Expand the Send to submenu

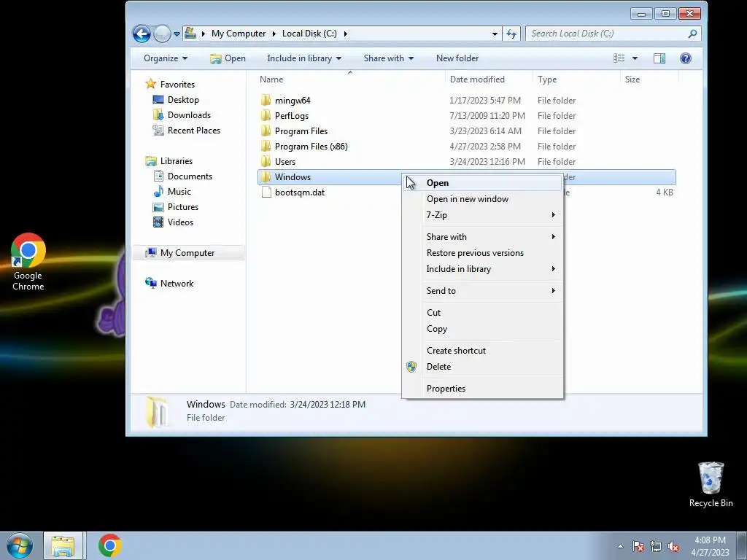[x=483, y=291]
